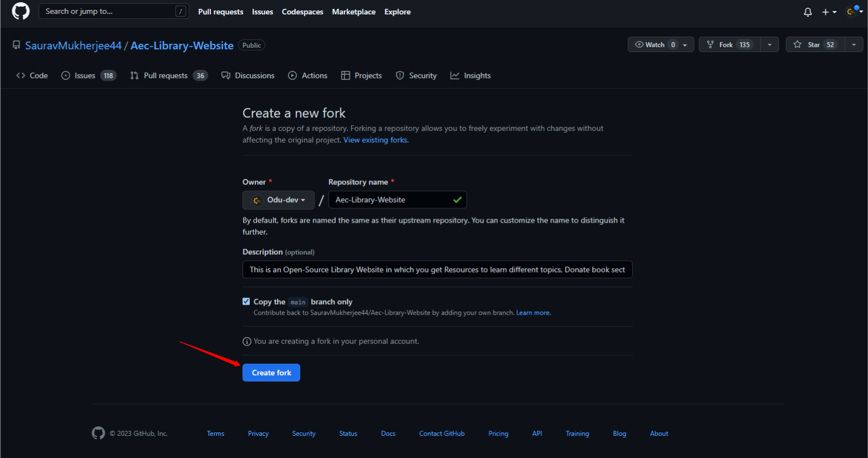Click the Create fork button

[271, 373]
